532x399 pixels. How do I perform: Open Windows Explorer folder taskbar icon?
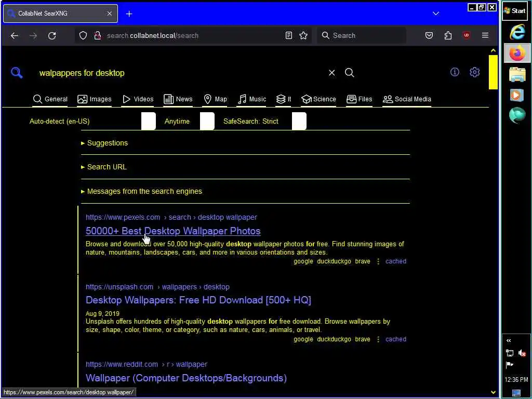[x=517, y=75]
